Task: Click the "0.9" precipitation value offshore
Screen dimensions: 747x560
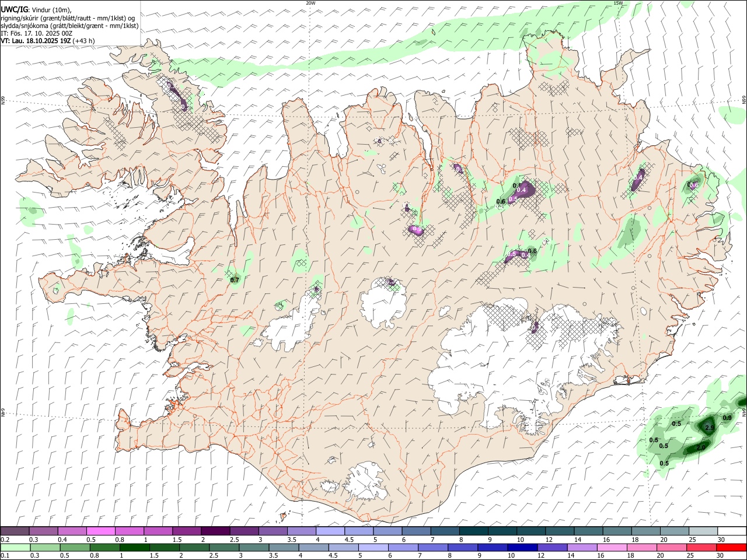Action: 727,418
